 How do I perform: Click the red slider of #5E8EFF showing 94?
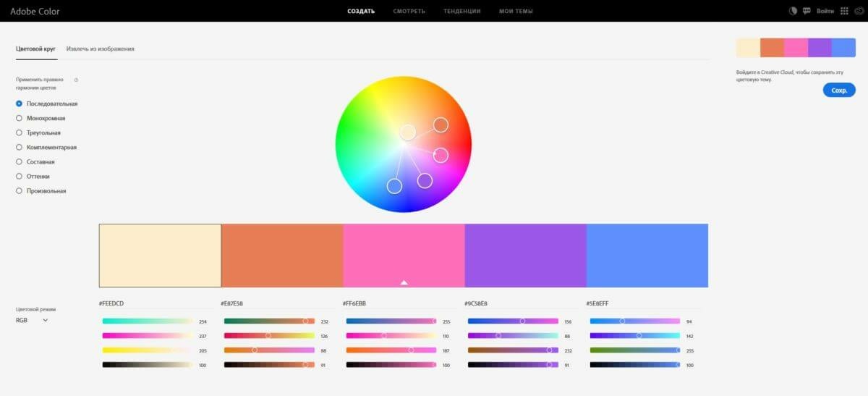tap(635, 321)
